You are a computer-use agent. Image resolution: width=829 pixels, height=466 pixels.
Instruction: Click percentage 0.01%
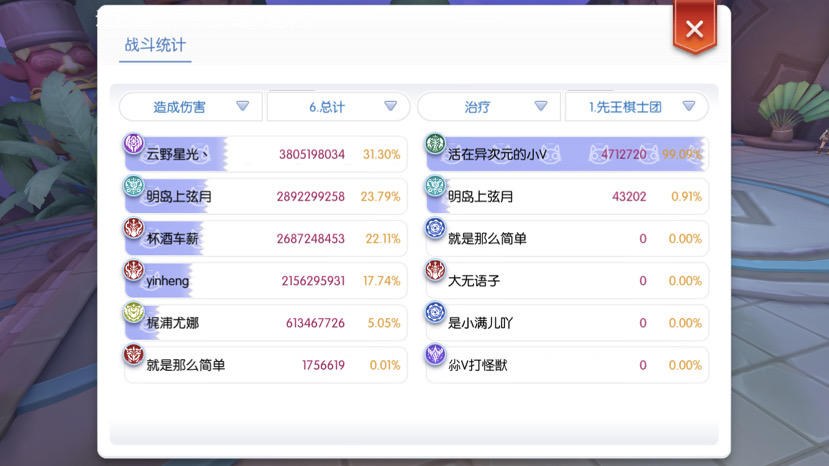[385, 366]
